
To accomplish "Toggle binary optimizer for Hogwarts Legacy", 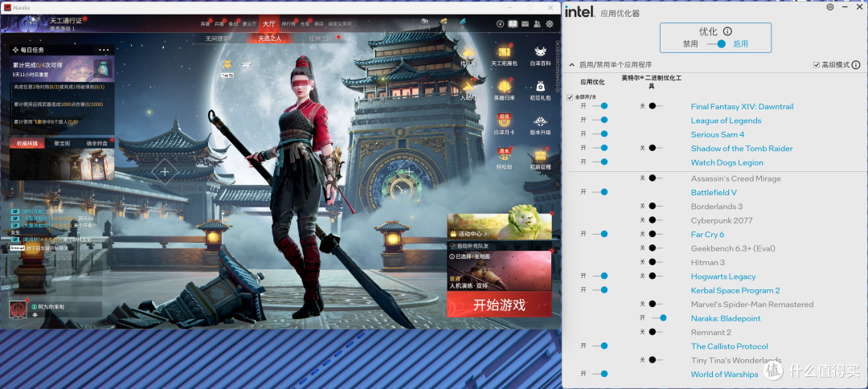I will [x=655, y=276].
